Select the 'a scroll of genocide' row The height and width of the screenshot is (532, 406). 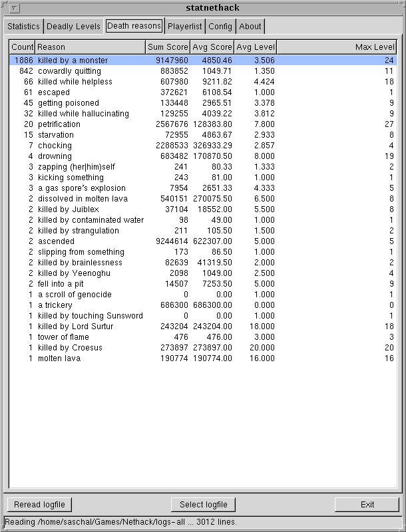click(203, 294)
